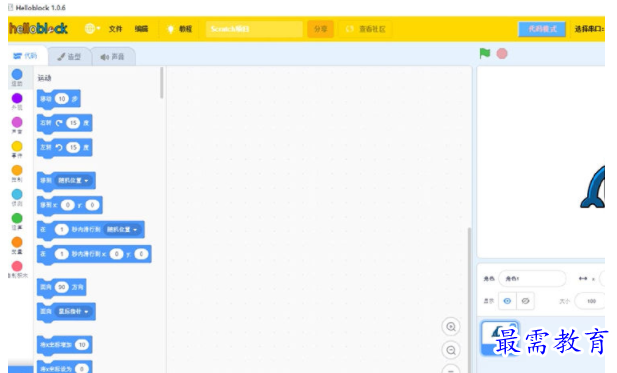Viewport: 617px width, 373px height.
Task: Click the helloblock logo
Action: pyautogui.click(x=39, y=28)
